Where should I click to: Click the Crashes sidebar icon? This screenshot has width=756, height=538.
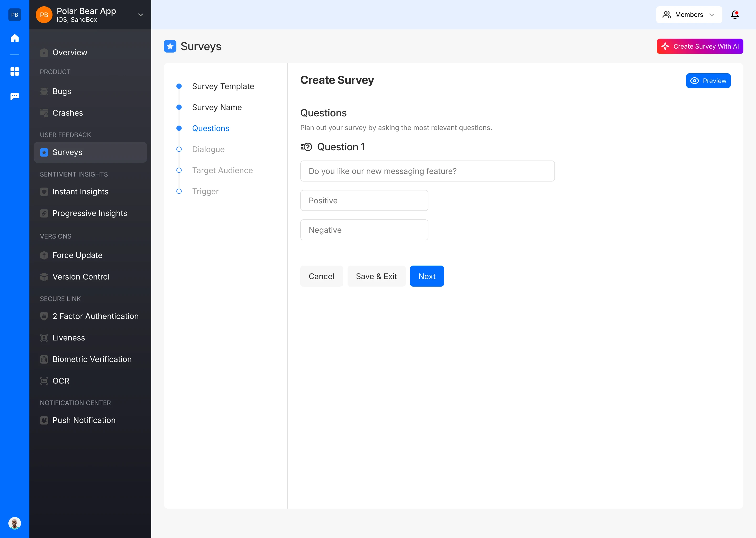click(x=44, y=113)
